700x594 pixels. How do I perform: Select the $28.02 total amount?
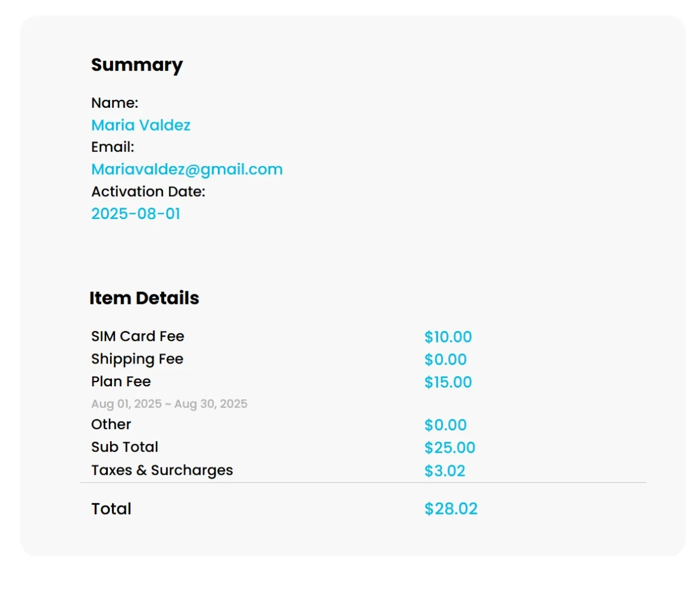click(x=451, y=509)
